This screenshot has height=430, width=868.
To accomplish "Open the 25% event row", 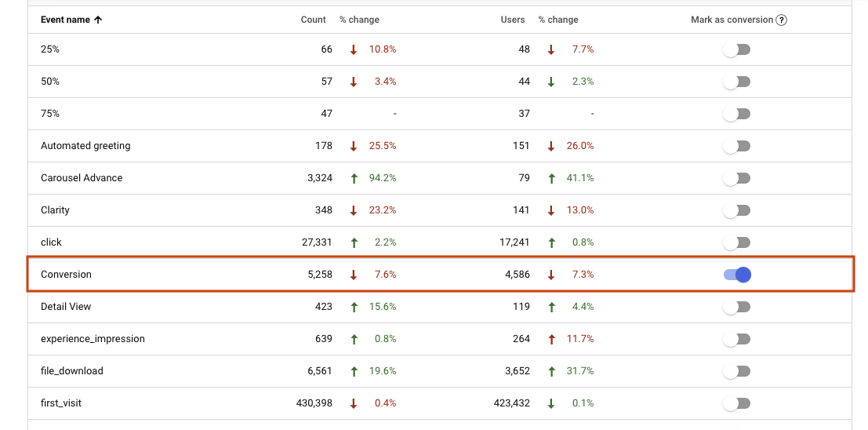I will click(440, 49).
